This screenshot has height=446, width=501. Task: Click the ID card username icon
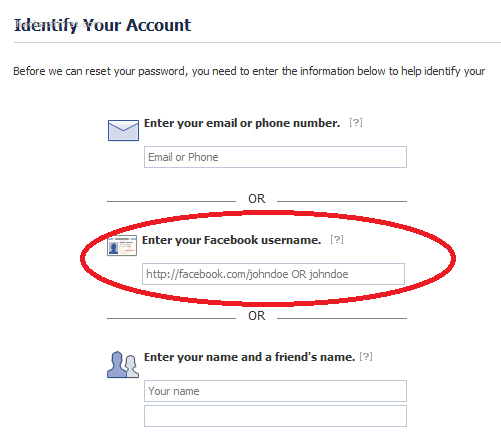(122, 245)
